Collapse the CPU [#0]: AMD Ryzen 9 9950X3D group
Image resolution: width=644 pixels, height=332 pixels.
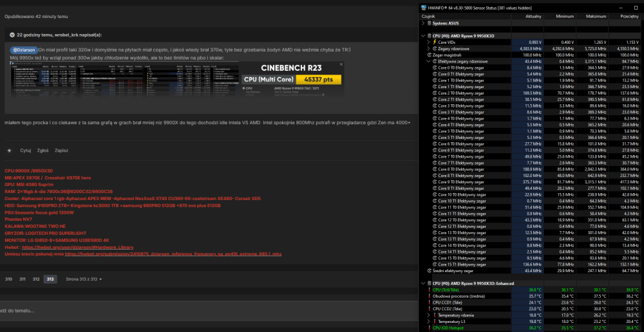pos(424,35)
